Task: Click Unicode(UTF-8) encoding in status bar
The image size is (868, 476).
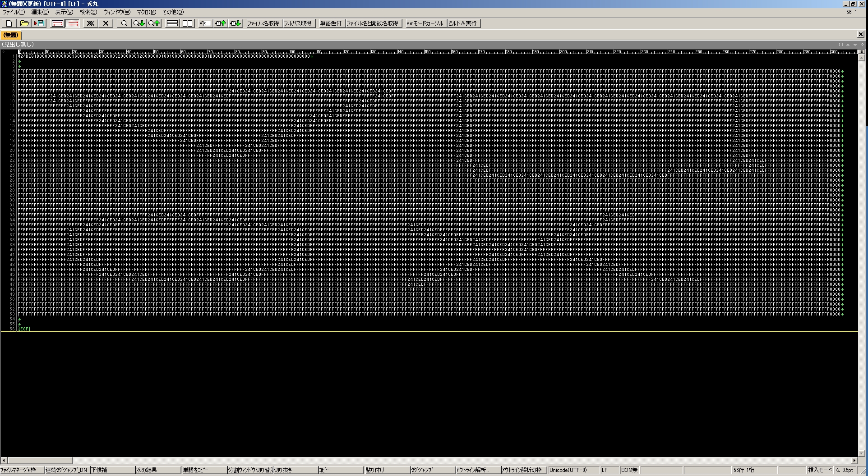Action: [x=573, y=470]
